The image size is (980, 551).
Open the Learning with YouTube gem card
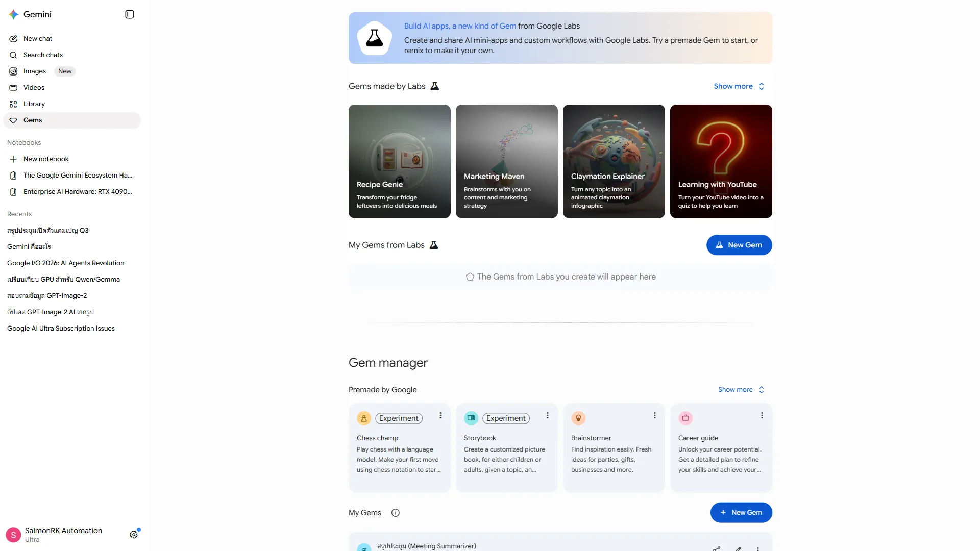click(x=721, y=161)
